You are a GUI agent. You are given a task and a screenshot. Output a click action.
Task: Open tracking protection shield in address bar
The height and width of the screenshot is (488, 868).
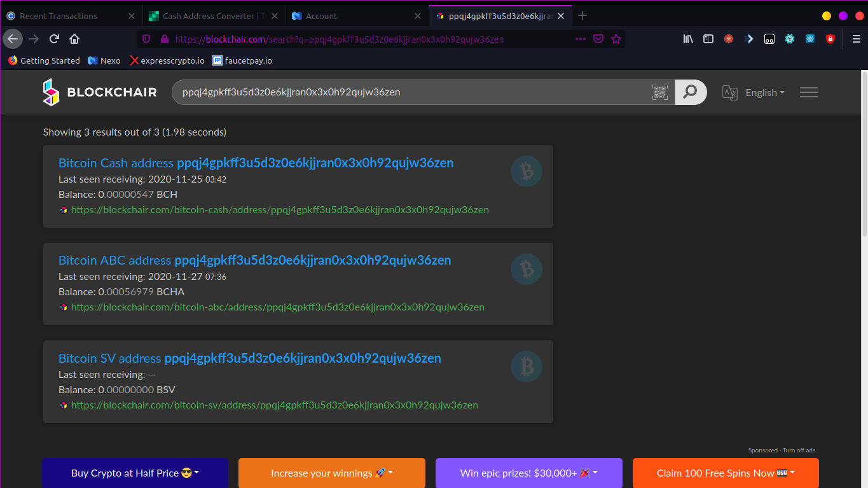pos(146,39)
